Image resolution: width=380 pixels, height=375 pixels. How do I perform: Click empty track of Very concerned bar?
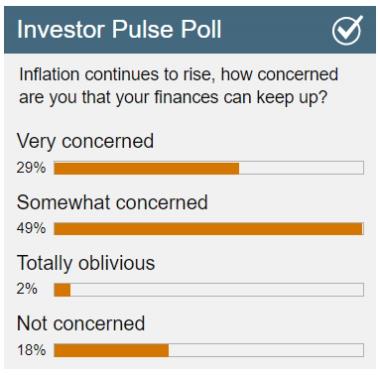point(301,168)
